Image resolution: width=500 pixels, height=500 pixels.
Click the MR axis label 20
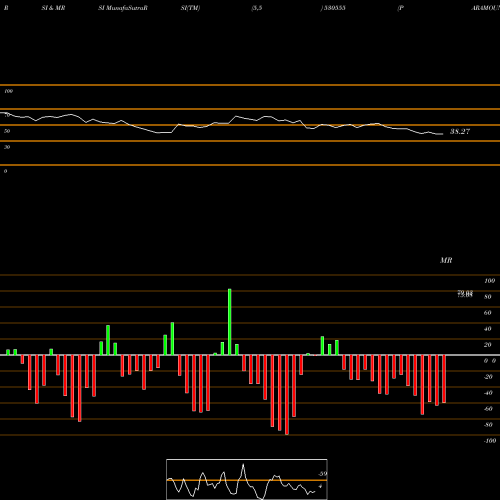click(x=488, y=345)
